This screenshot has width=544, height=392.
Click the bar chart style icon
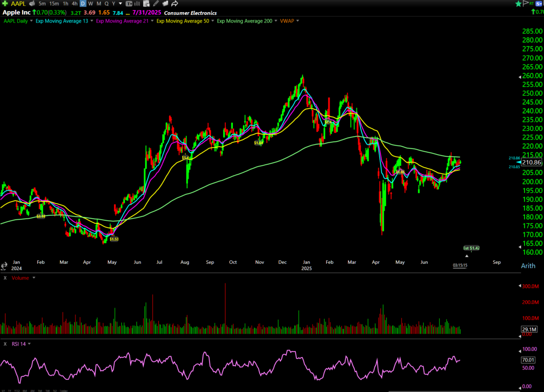click(137, 3)
